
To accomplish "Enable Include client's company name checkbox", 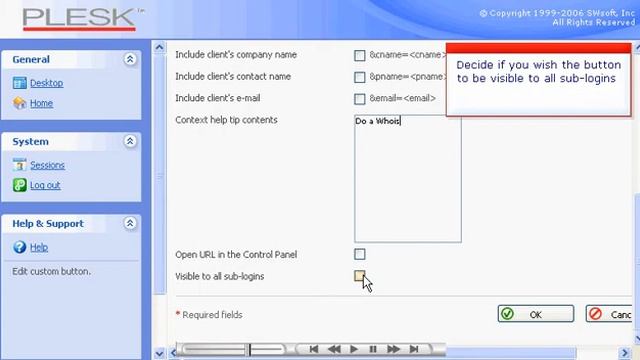I will pyautogui.click(x=360, y=56).
